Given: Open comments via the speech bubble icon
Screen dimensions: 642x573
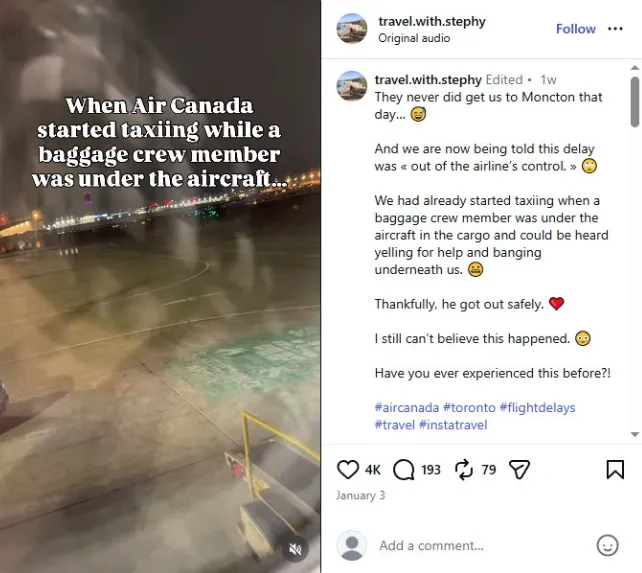Looking at the screenshot, I should 404,469.
